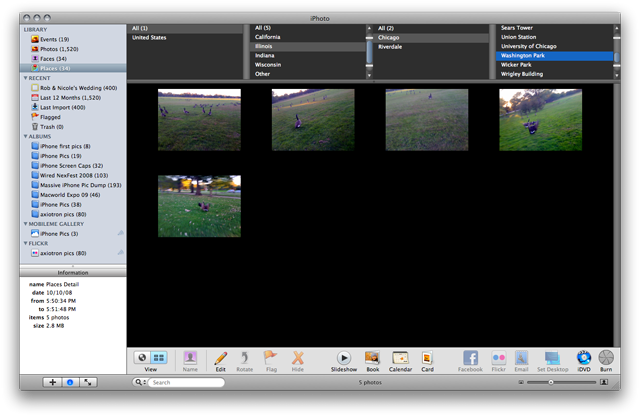
Task: Collapse the Recent section disclosure triangle
Action: 24,77
